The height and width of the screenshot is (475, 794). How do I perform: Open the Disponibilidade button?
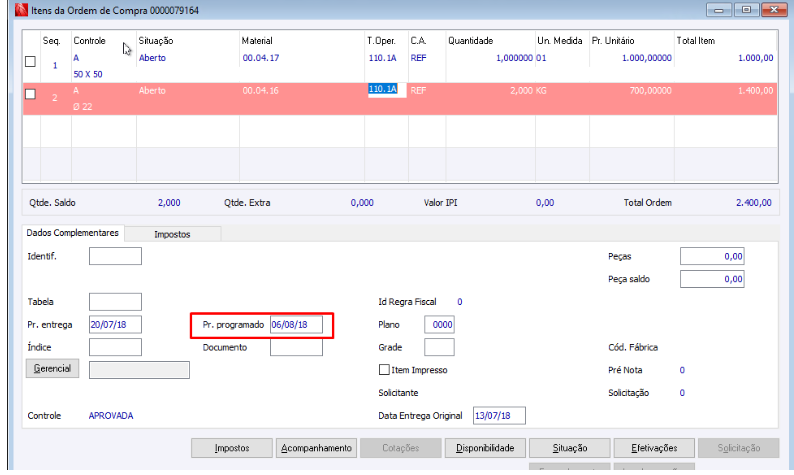[485, 448]
